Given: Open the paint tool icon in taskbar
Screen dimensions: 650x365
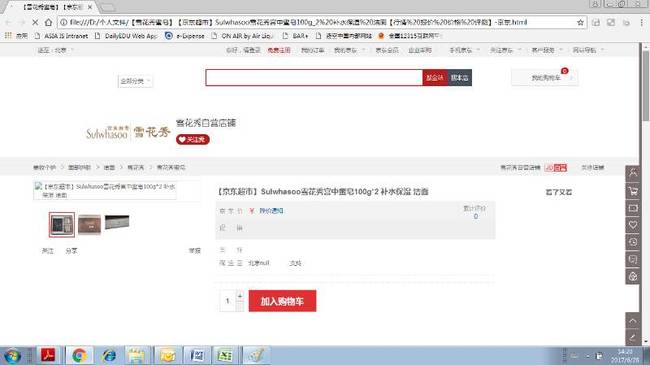Looking at the screenshot, I should pos(256,355).
